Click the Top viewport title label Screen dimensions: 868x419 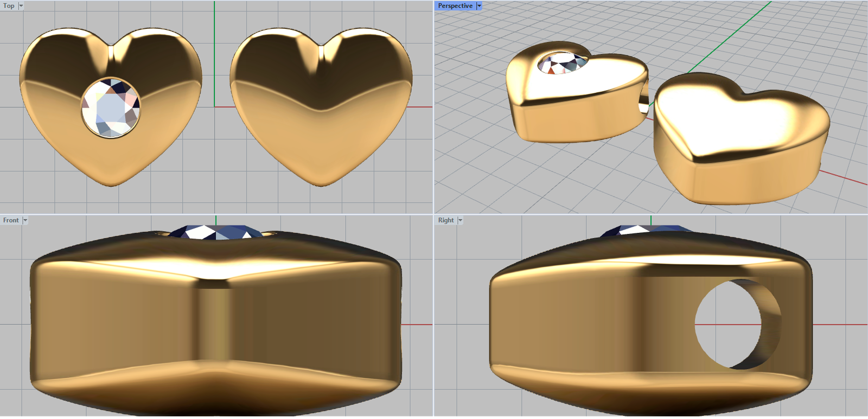(x=9, y=6)
